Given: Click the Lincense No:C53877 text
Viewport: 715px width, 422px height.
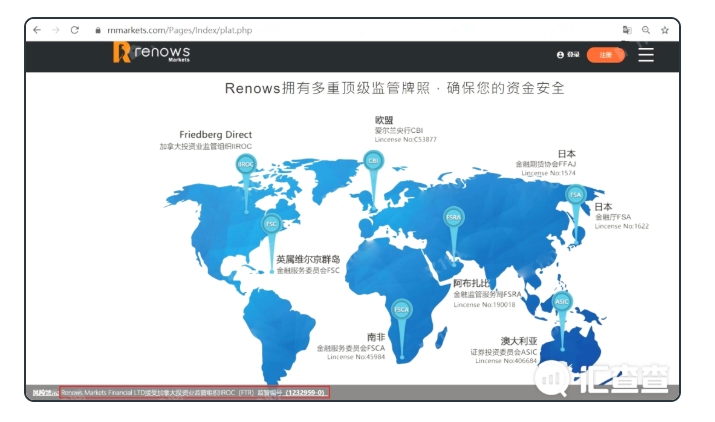Looking at the screenshot, I should [405, 140].
